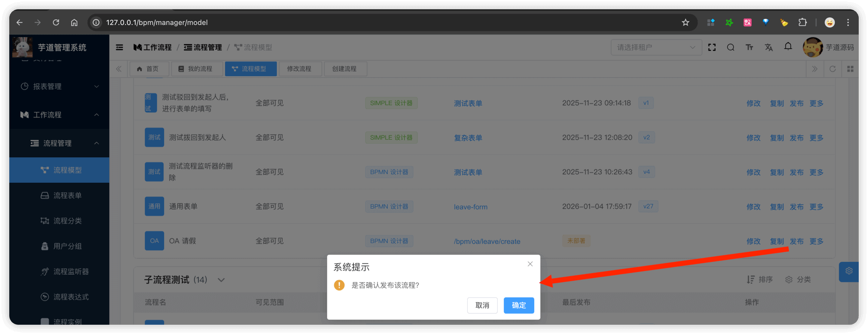Open 更多 in the OA 请假 row
868x334 pixels.
pyautogui.click(x=816, y=241)
